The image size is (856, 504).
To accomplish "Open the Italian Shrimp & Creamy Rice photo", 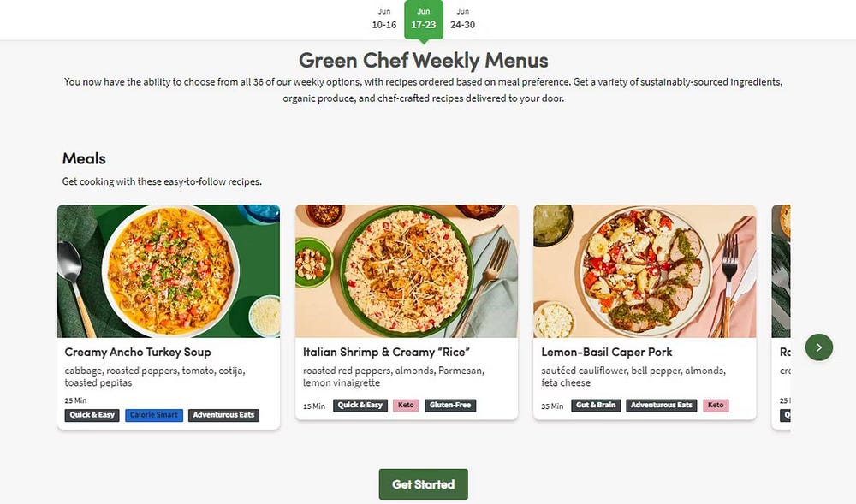I will [x=407, y=270].
